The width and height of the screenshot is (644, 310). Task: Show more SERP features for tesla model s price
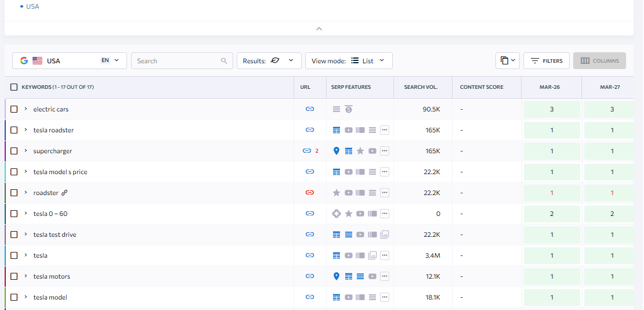click(385, 171)
